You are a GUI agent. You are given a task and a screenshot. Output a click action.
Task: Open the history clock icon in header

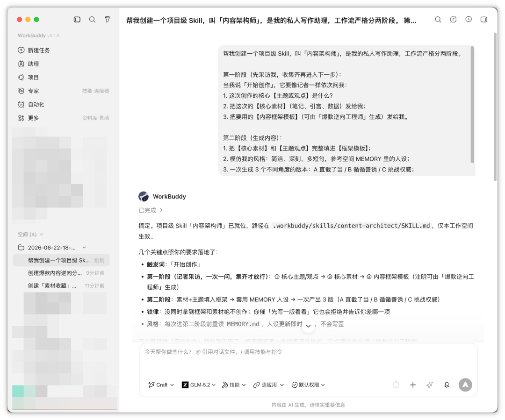click(x=469, y=20)
